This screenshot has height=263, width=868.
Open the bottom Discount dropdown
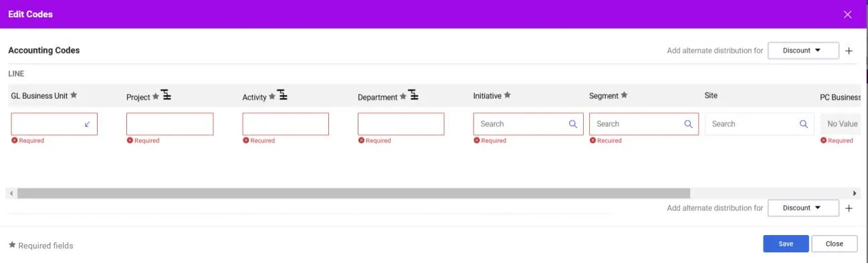(x=803, y=208)
